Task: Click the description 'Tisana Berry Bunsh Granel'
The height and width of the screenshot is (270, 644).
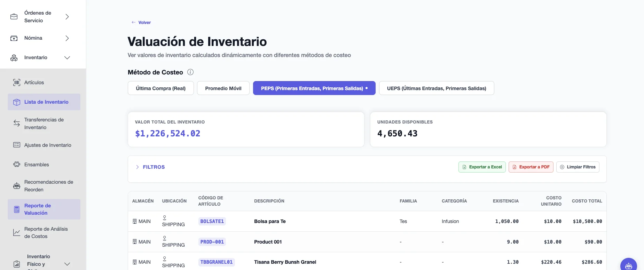Action: point(285,262)
